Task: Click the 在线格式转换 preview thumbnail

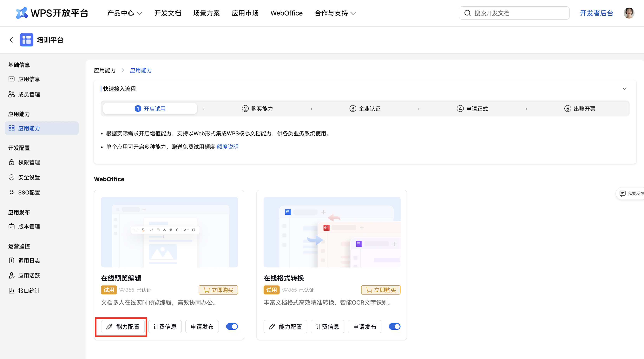Action: [x=332, y=232]
